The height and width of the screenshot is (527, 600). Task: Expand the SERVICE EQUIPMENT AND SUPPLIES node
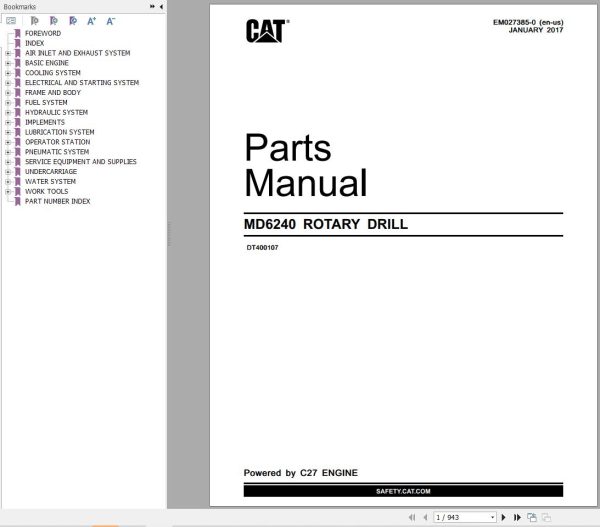pos(8,162)
